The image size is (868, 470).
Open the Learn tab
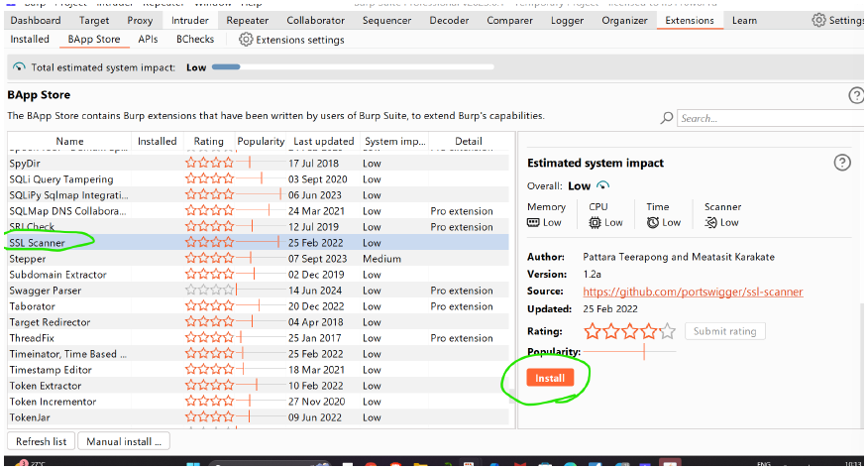[744, 21]
